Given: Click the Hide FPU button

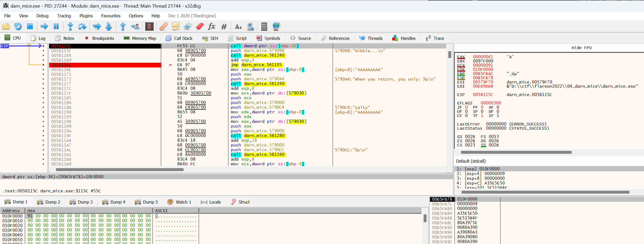Looking at the screenshot, I should point(581,48).
